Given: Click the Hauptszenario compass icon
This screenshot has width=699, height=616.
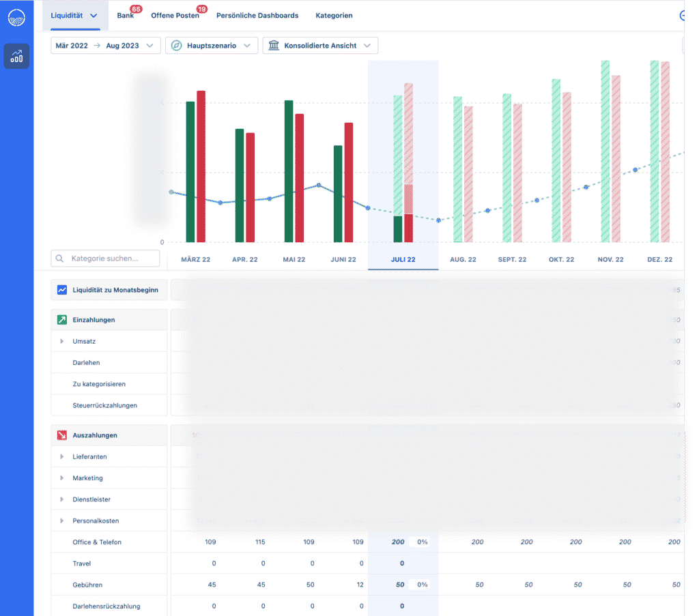Looking at the screenshot, I should coord(177,46).
